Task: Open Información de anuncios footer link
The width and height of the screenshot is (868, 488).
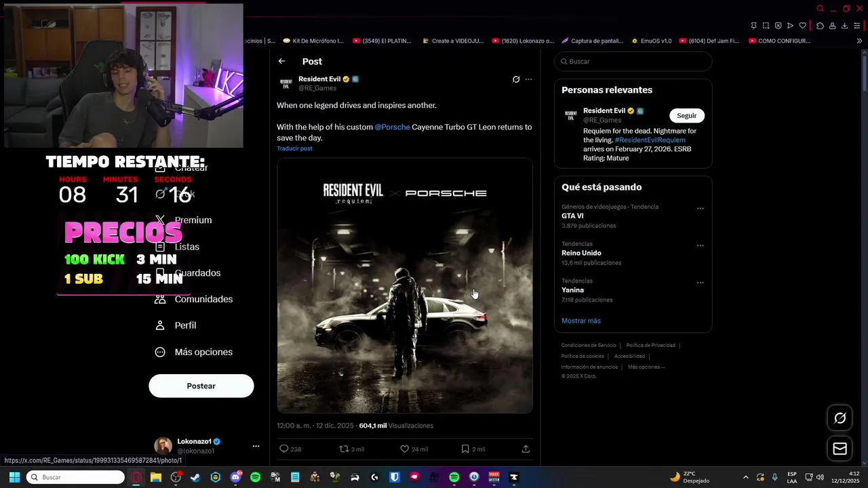Action: (x=589, y=367)
